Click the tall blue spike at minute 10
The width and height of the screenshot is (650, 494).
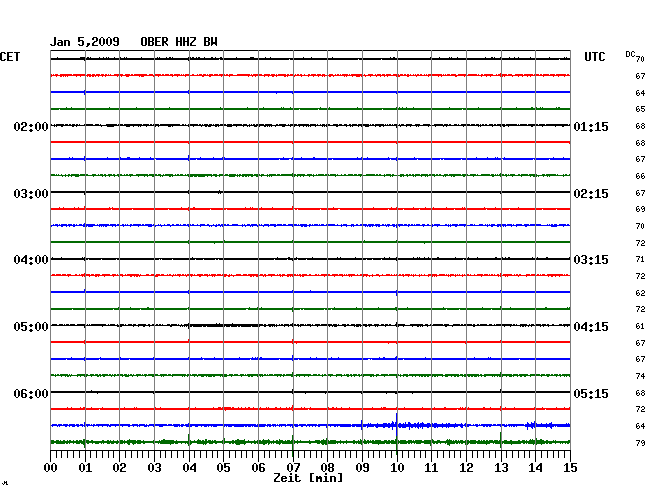pos(397,425)
